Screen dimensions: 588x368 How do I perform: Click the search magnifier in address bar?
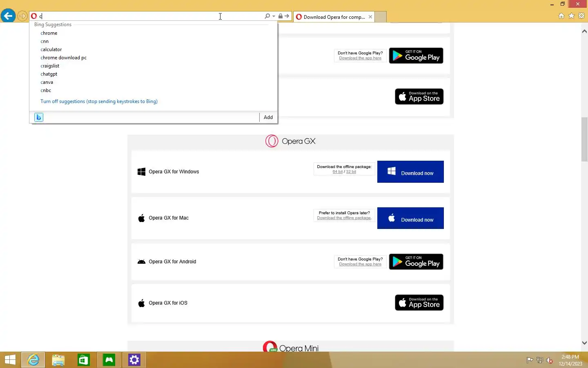tap(267, 16)
